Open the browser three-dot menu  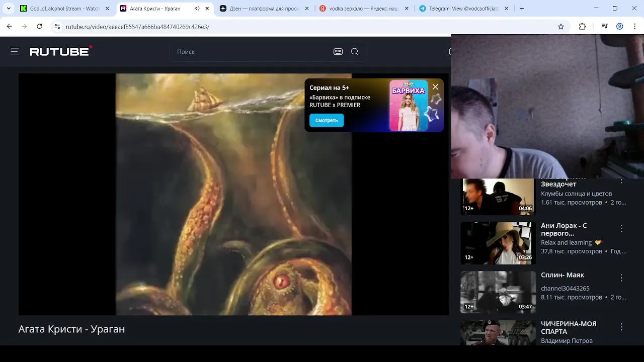click(x=635, y=27)
